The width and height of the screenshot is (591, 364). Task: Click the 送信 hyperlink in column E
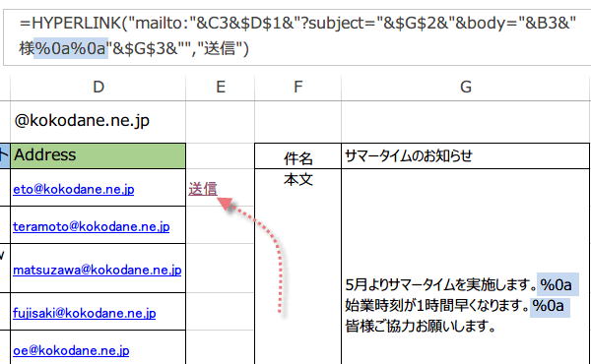203,189
